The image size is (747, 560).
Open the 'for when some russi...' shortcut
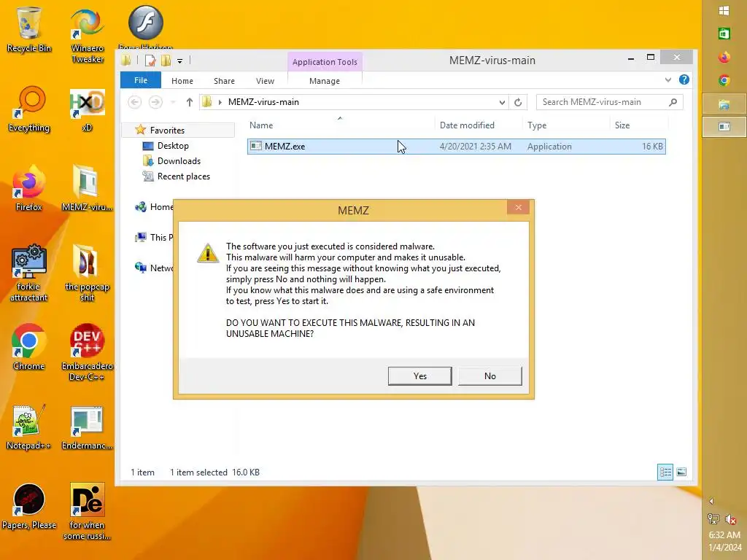(x=87, y=512)
